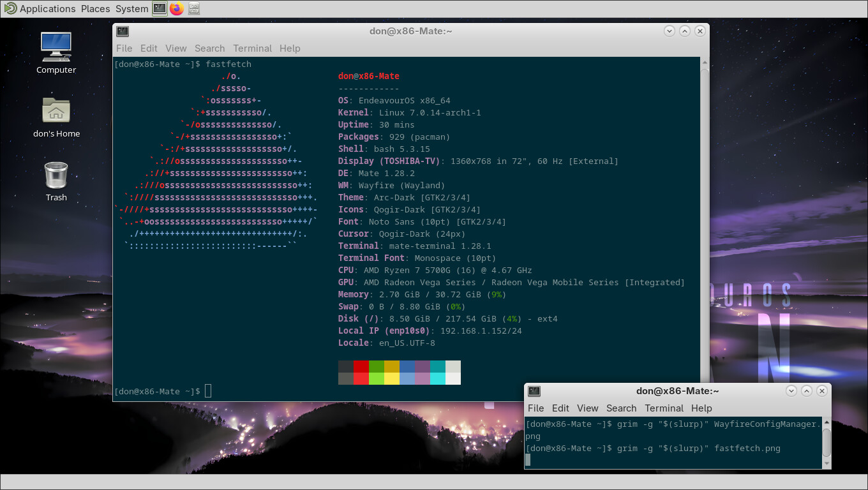Click the 'Memory: 2.70 GiB / 30.72 GiB' line
Screen dimensions: 868x490
[423, 295]
